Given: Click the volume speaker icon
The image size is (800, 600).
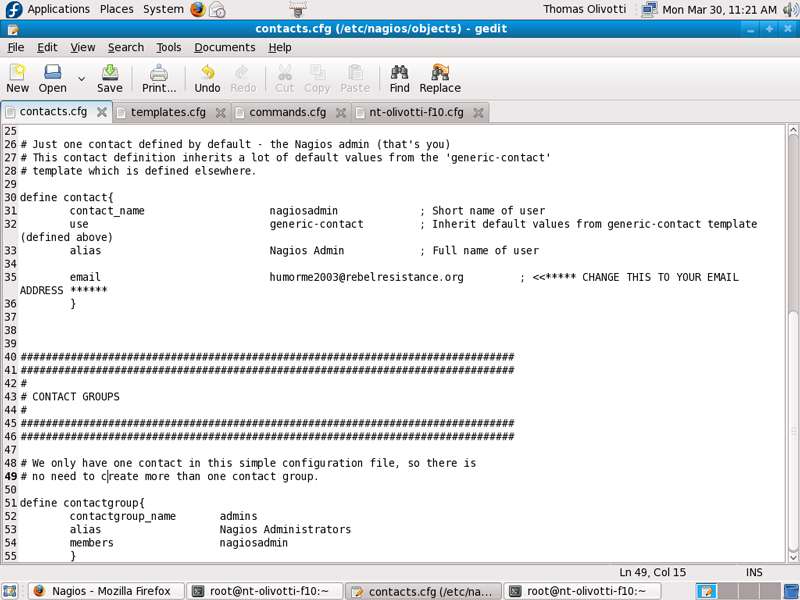Looking at the screenshot, I should 788,9.
